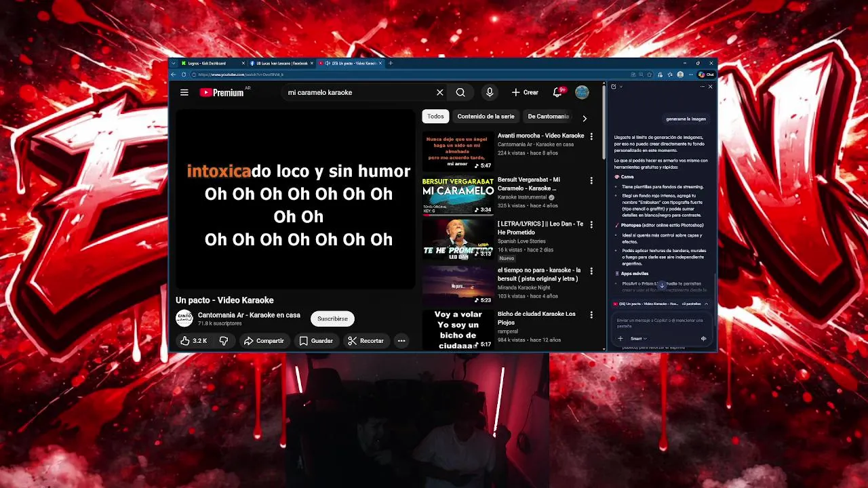Open options menu for el tiempo no para video

[x=591, y=270]
